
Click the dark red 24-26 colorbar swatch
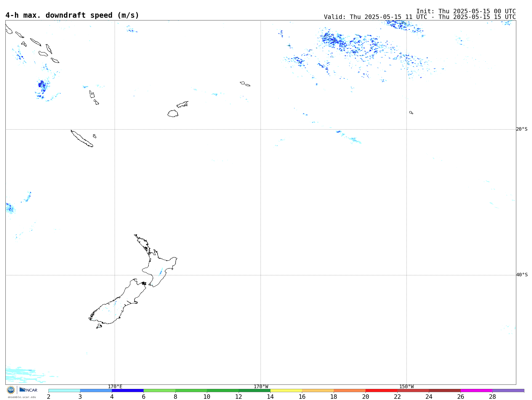coord(445,391)
